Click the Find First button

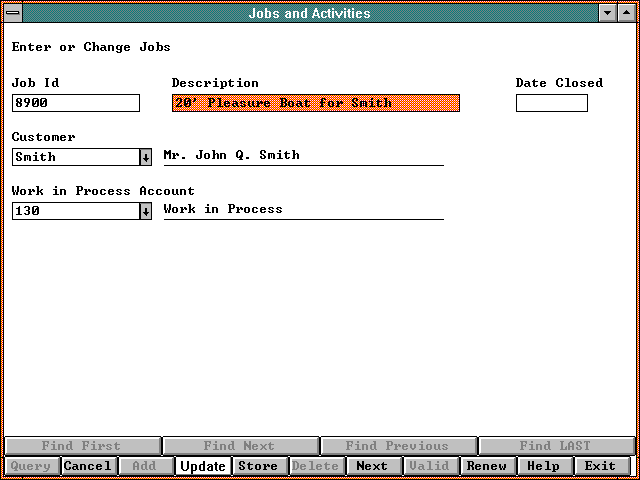(x=81, y=446)
